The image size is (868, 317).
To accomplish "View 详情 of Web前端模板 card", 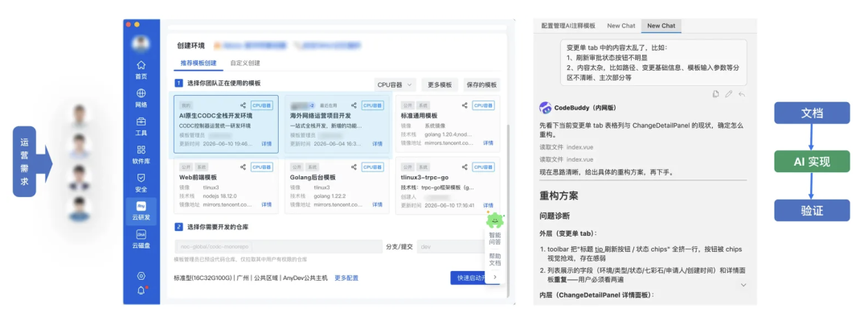I will pos(266,204).
